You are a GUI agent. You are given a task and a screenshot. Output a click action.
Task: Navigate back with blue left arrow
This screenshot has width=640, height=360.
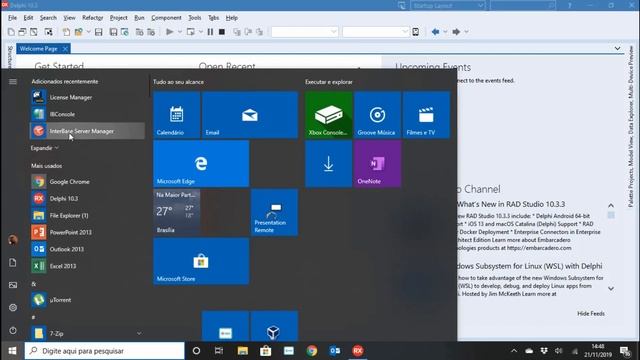[436, 32]
